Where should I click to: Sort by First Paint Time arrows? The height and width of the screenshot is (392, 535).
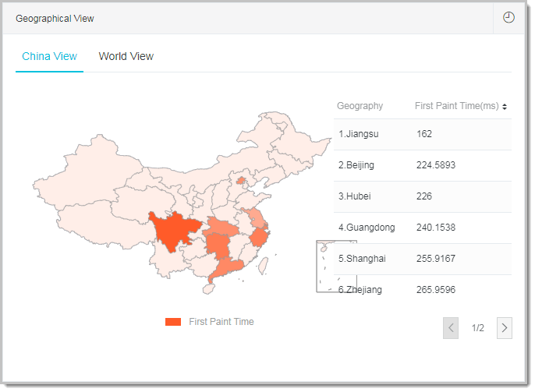[x=505, y=107]
